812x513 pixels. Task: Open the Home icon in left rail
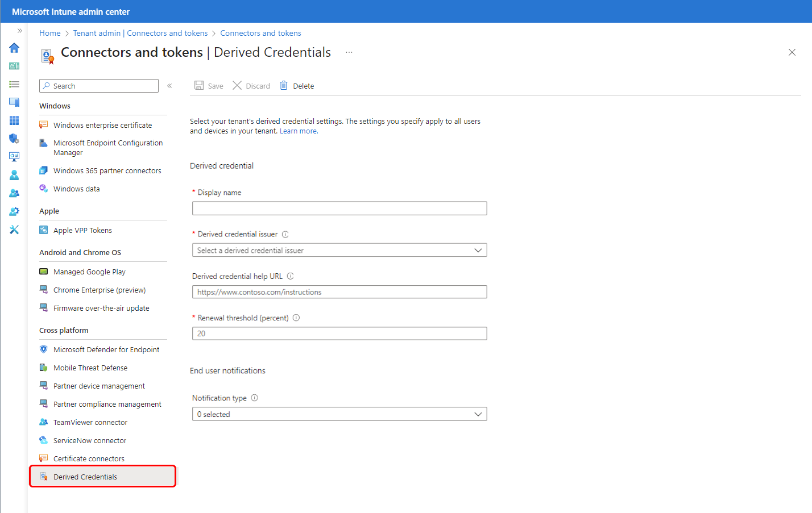14,48
